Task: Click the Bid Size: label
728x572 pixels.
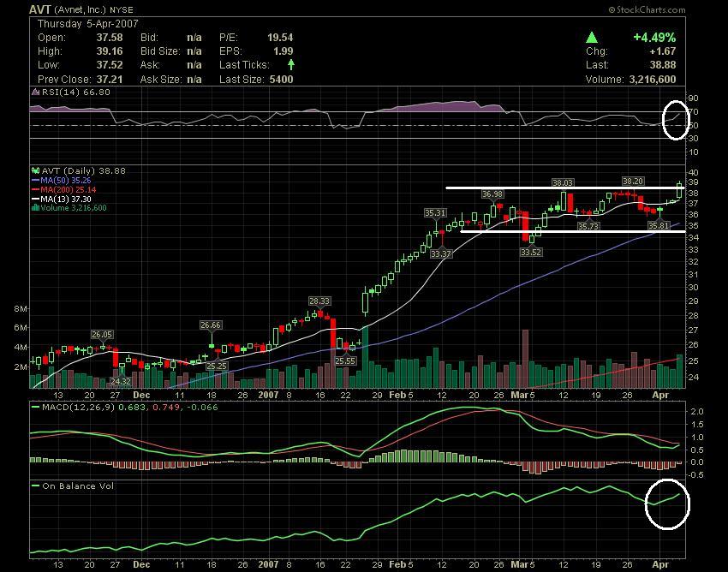Action: (160, 51)
